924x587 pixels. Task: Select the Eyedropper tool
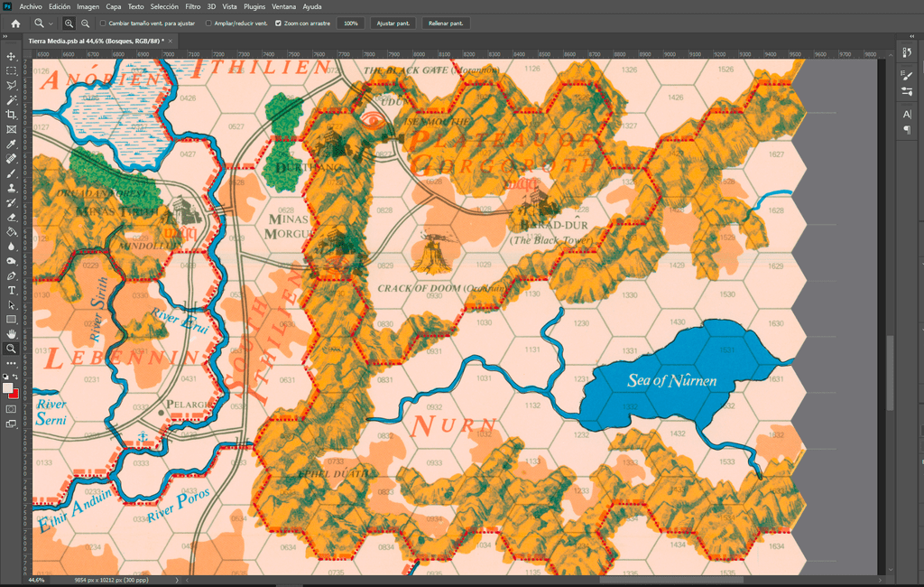11,144
